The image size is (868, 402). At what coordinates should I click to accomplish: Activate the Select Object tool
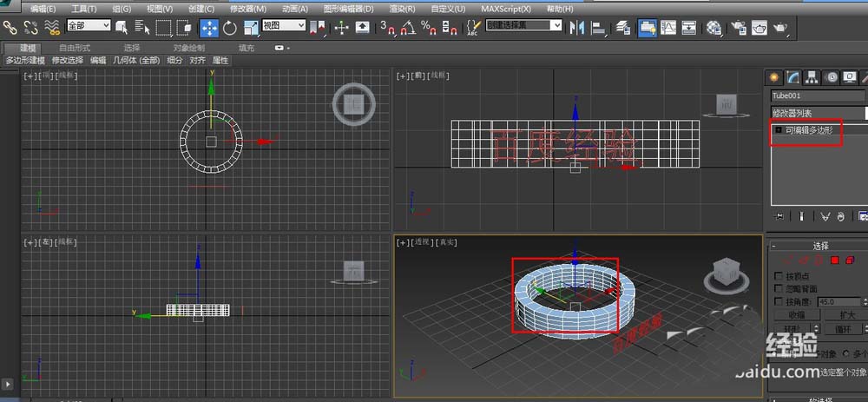(x=122, y=27)
